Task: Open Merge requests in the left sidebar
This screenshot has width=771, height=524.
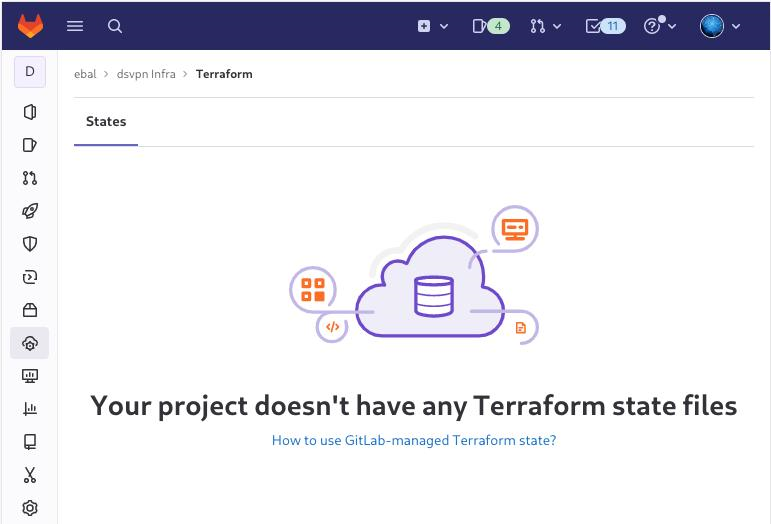Action: pos(30,178)
